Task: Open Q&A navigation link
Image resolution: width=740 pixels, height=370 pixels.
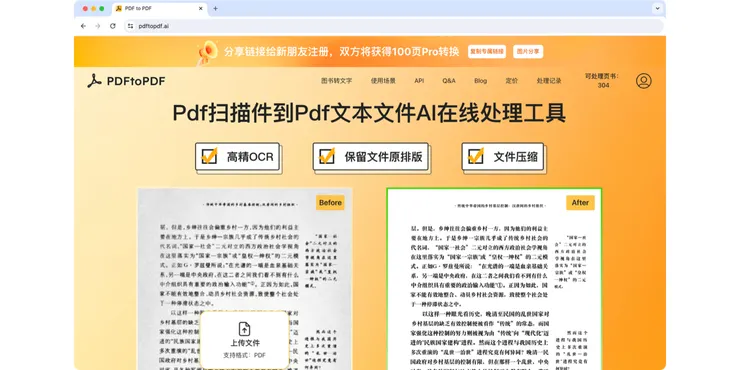Action: [449, 81]
